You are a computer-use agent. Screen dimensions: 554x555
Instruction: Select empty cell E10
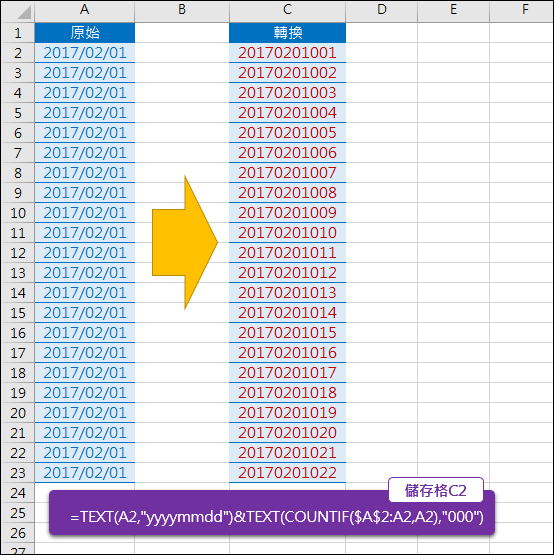click(x=453, y=213)
